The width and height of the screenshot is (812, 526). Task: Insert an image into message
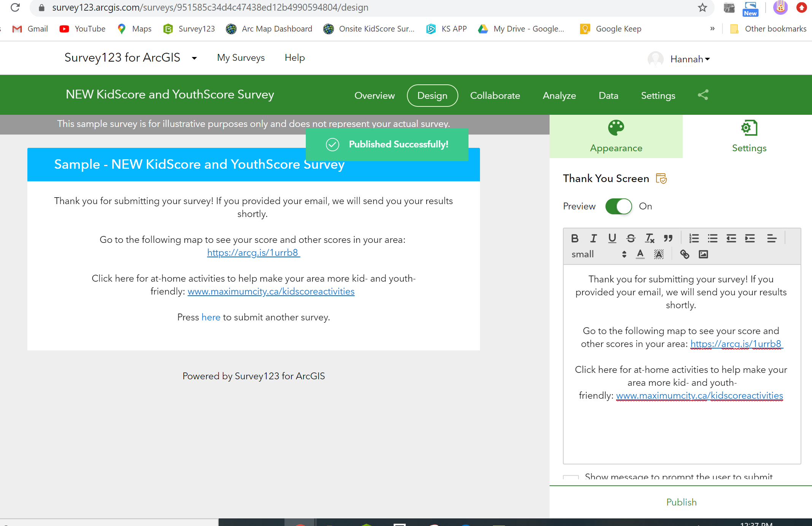click(703, 254)
